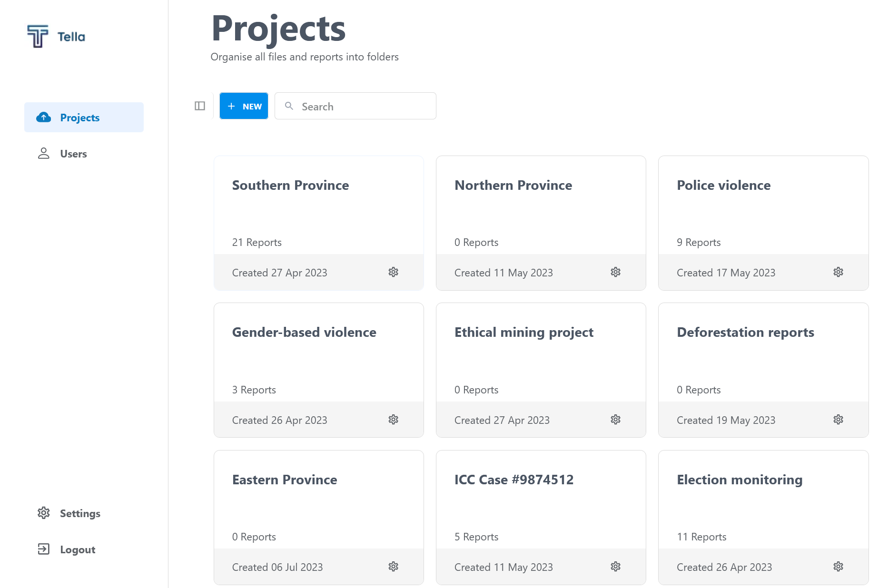Click the NEW button
Image resolution: width=888 pixels, height=588 pixels.
click(x=244, y=106)
